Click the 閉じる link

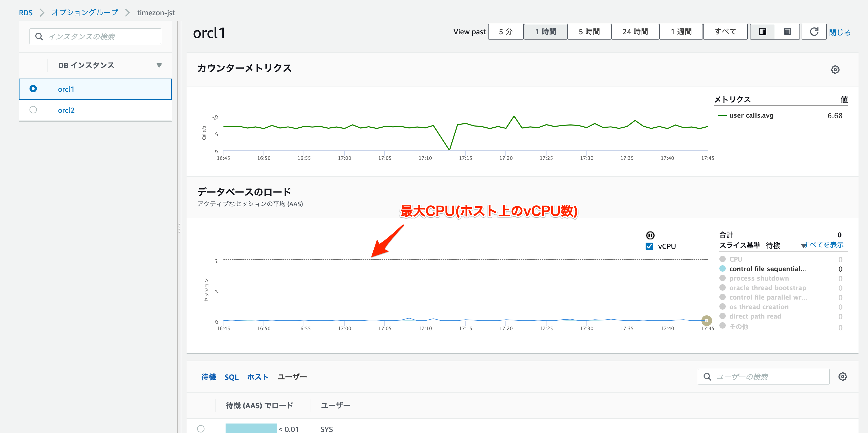[x=840, y=32]
